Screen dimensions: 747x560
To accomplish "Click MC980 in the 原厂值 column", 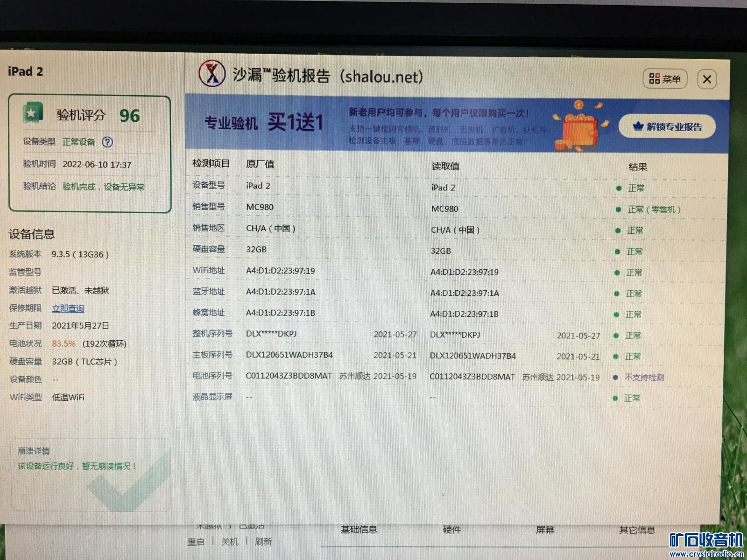I will click(x=260, y=207).
